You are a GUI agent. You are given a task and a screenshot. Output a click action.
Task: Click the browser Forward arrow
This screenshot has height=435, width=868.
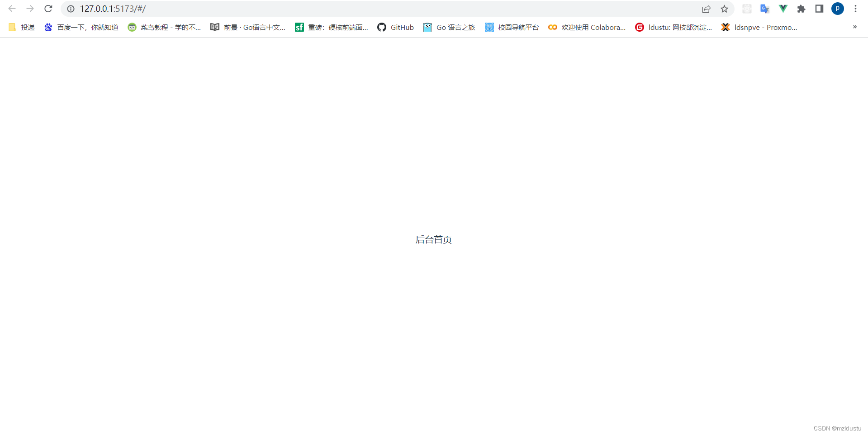pos(30,8)
